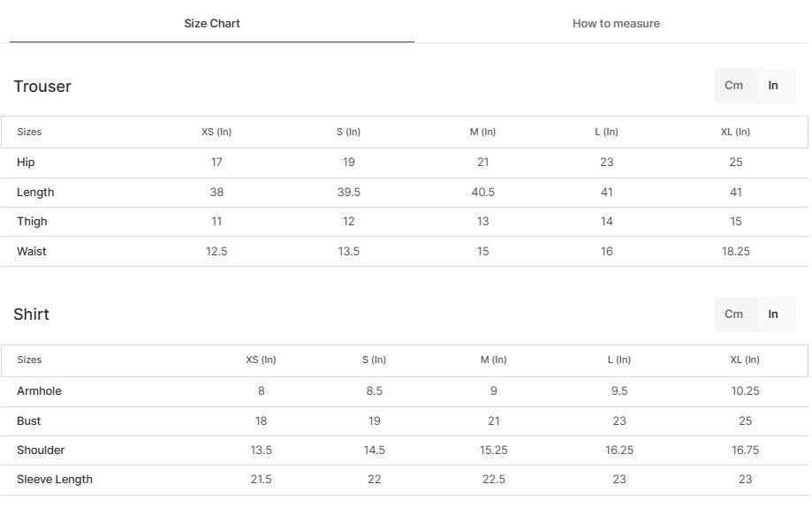Click the Trouser XS (In) column header

pos(216,133)
